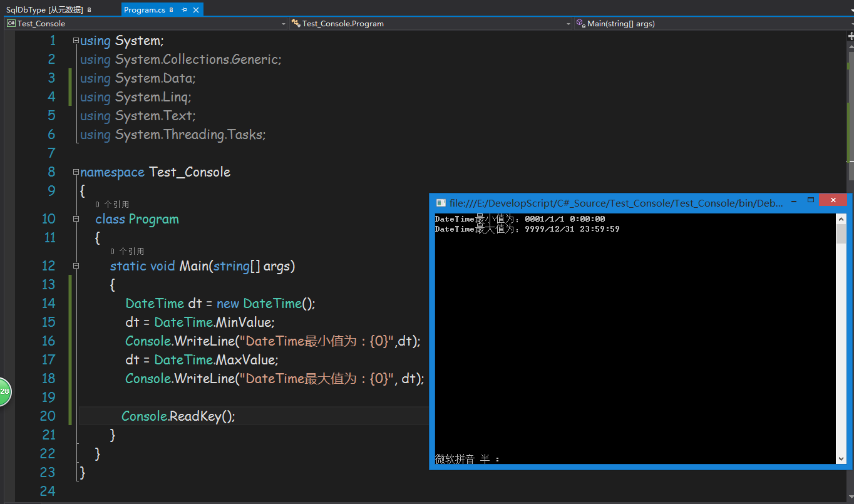The height and width of the screenshot is (504, 854).
Task: Select the Program.cs editor tab
Action: [145, 10]
